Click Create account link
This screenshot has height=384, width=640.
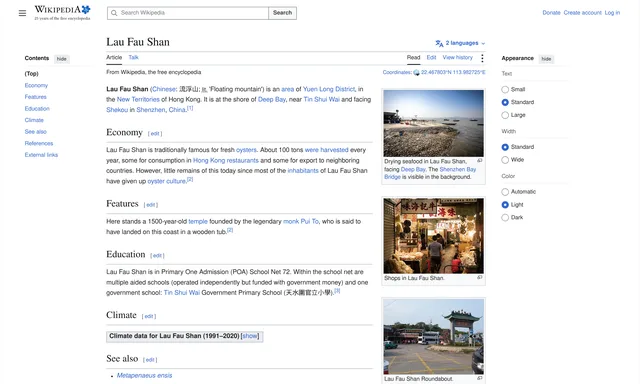(582, 13)
